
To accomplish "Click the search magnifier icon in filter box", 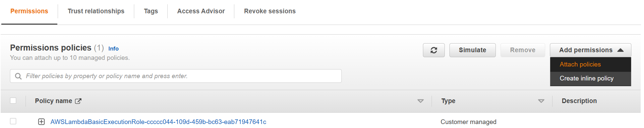I will 19,76.
